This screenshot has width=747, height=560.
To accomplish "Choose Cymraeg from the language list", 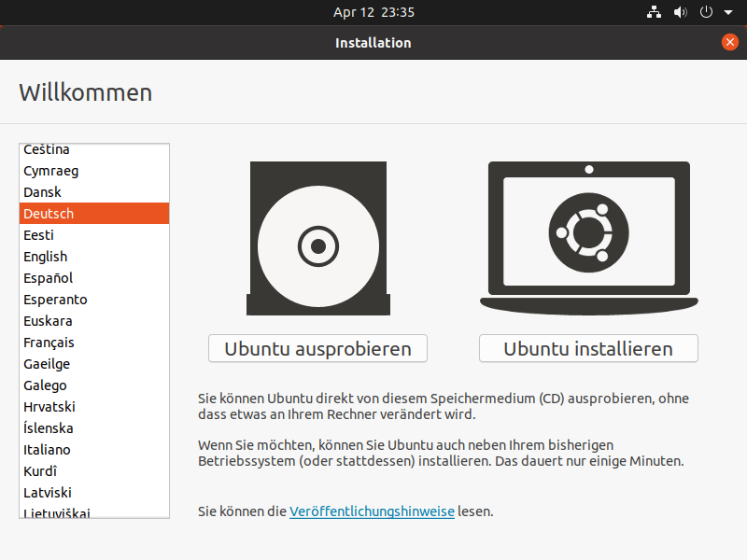I will 51,171.
